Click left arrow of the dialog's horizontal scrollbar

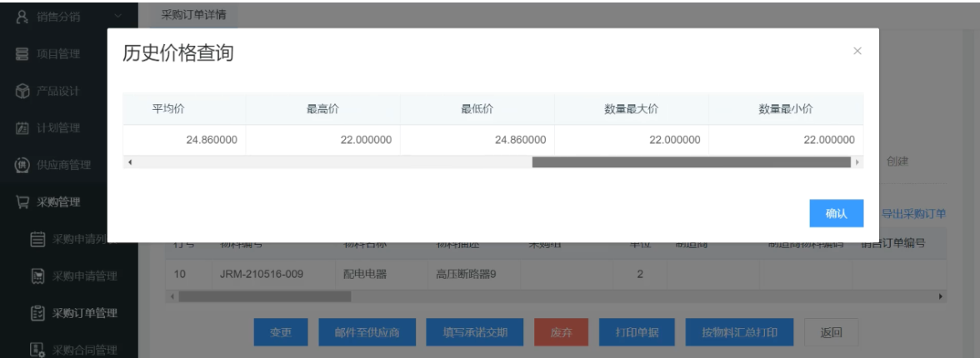point(129,162)
